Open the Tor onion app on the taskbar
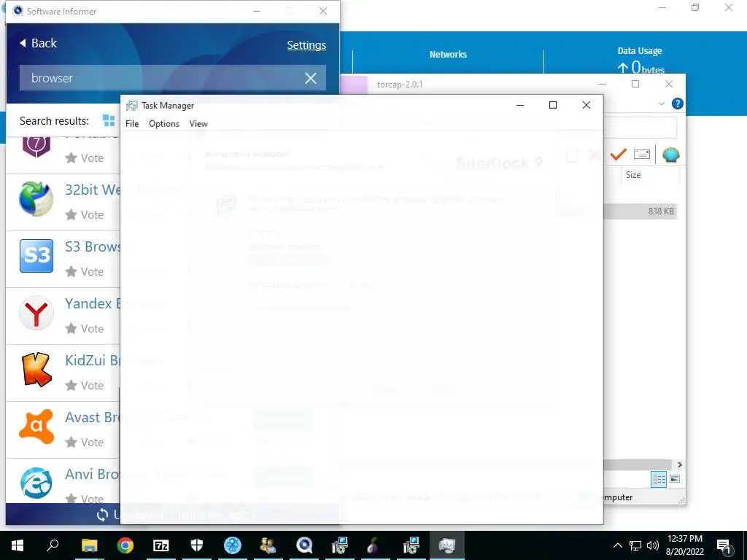 [x=373, y=545]
